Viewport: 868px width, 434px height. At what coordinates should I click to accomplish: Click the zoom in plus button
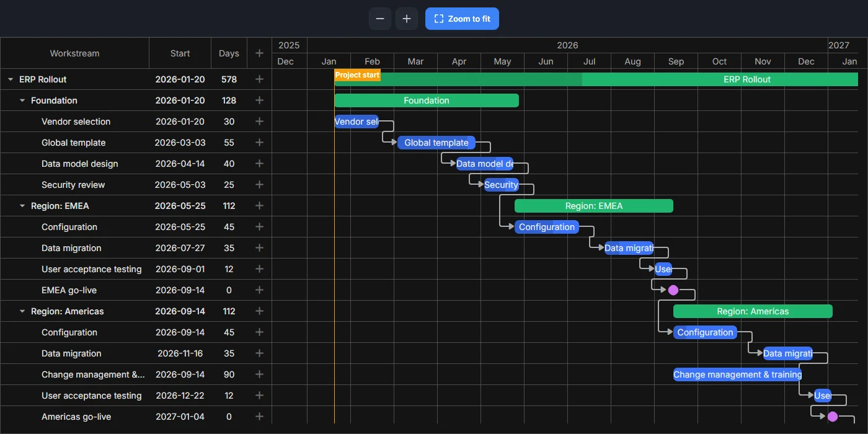(407, 19)
